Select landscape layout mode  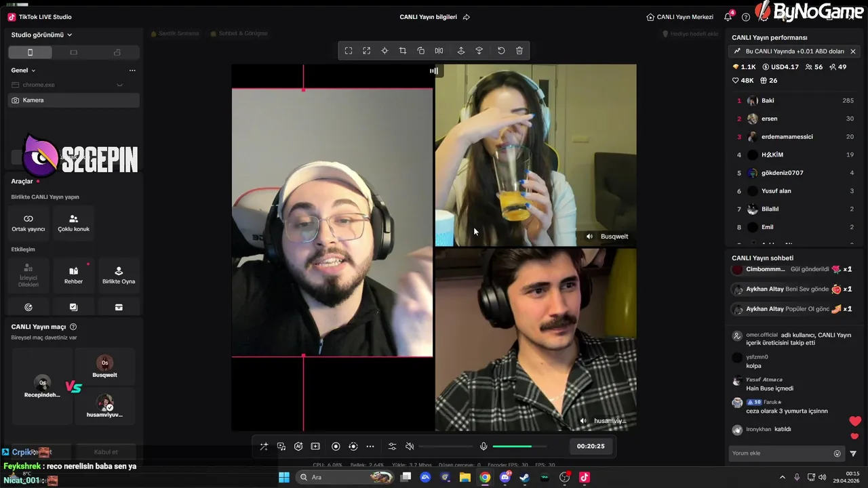[74, 52]
